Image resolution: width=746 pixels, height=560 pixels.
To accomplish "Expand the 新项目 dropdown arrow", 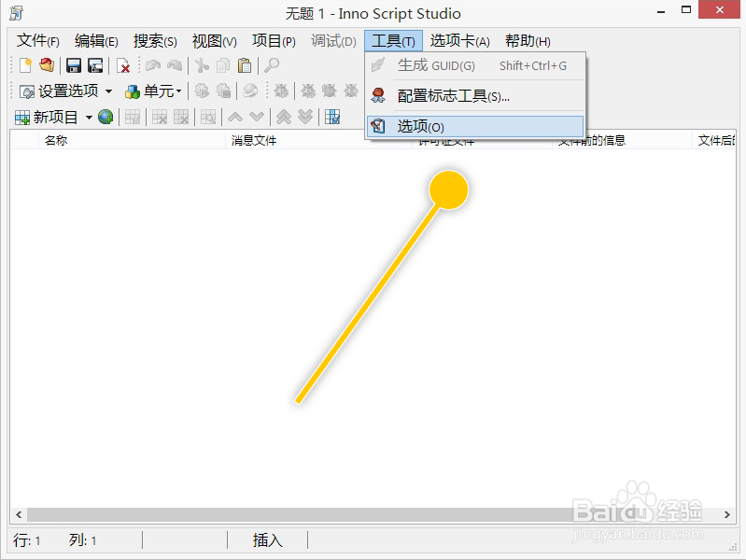I will click(89, 117).
